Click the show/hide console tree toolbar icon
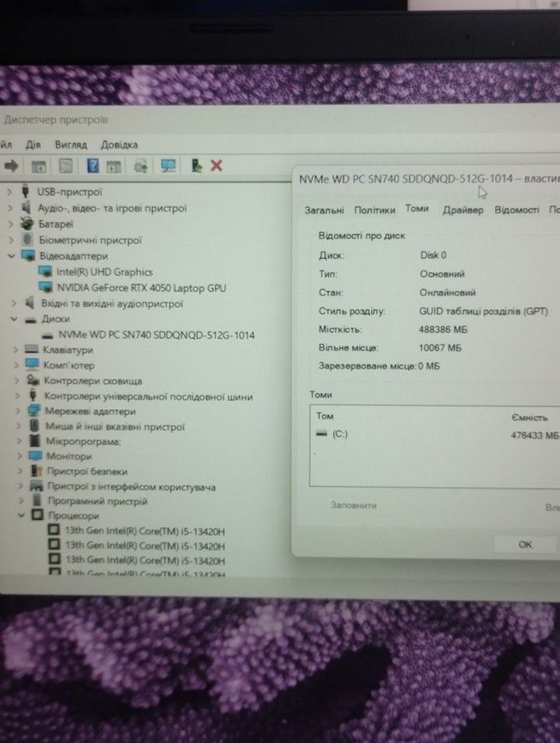560x743 pixels. [39, 166]
